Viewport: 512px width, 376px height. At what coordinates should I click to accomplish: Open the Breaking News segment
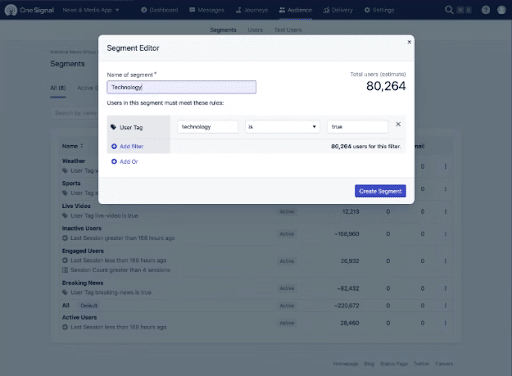[82, 283]
